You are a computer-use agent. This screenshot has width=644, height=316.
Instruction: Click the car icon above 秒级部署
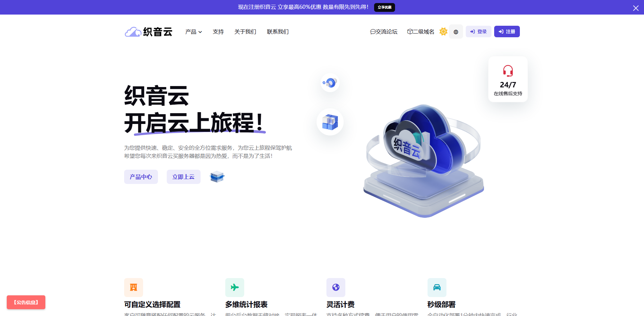[x=437, y=287]
